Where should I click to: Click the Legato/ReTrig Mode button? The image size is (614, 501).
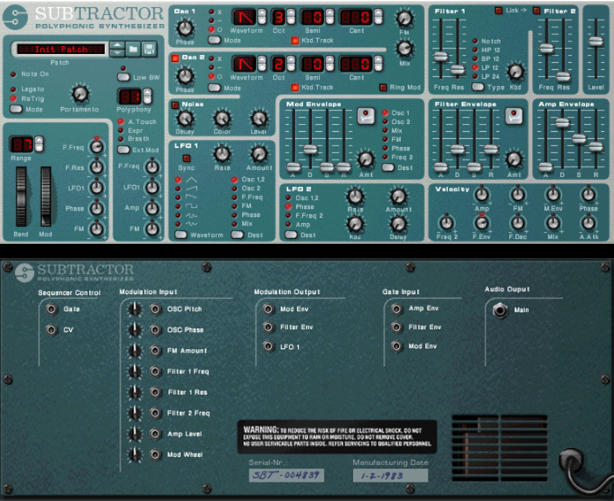(x=16, y=109)
